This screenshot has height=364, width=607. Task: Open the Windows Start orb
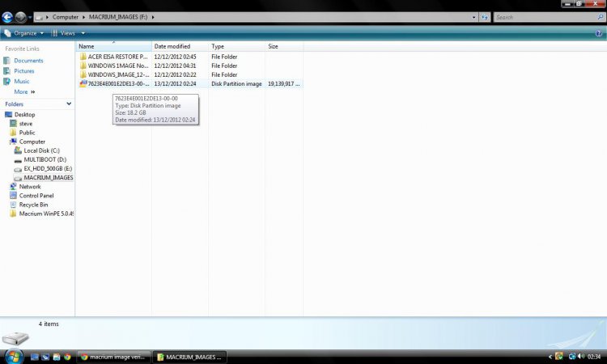pos(15,356)
